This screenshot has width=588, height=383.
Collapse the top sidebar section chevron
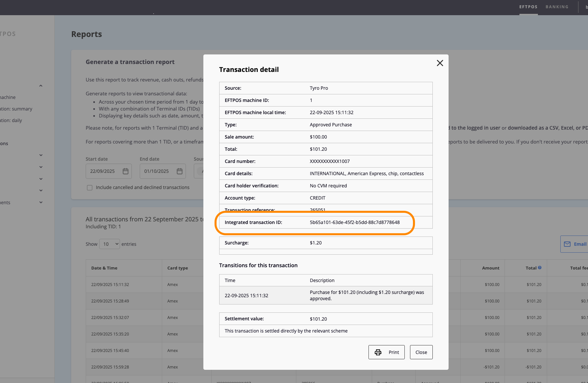click(x=41, y=85)
